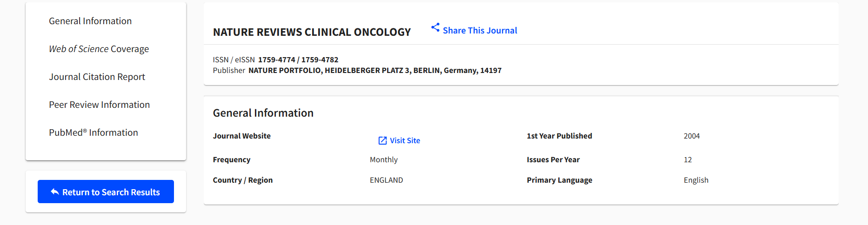This screenshot has width=868, height=225.
Task: Click the Monthly frequency value
Action: [383, 159]
